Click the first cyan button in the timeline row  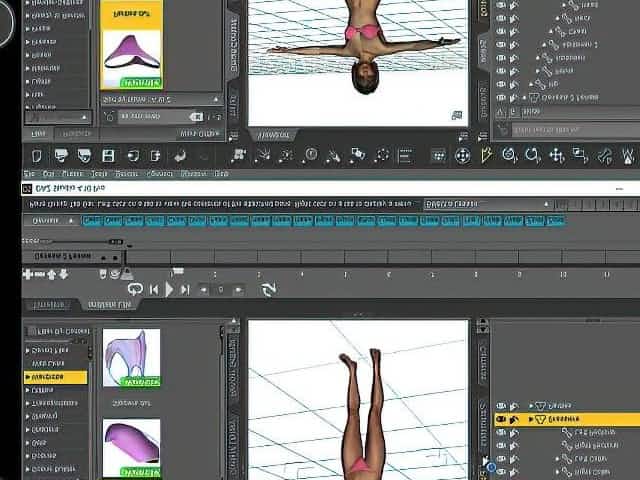point(92,220)
